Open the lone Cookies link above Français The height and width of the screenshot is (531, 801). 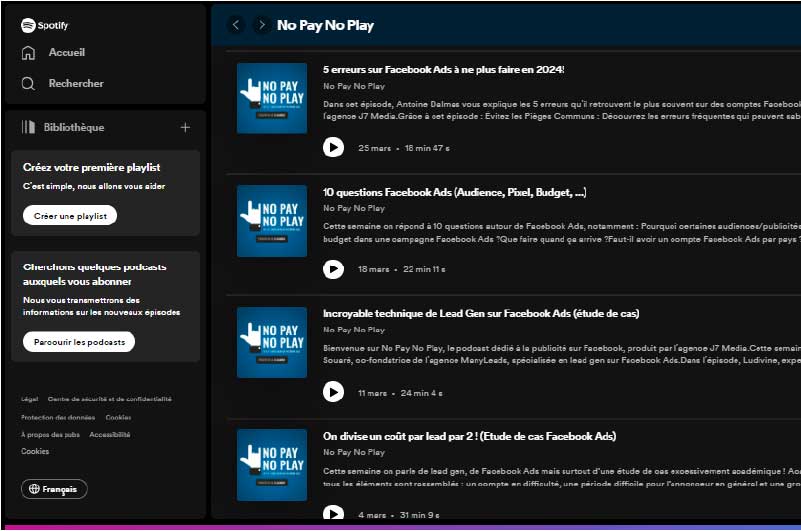coord(35,451)
